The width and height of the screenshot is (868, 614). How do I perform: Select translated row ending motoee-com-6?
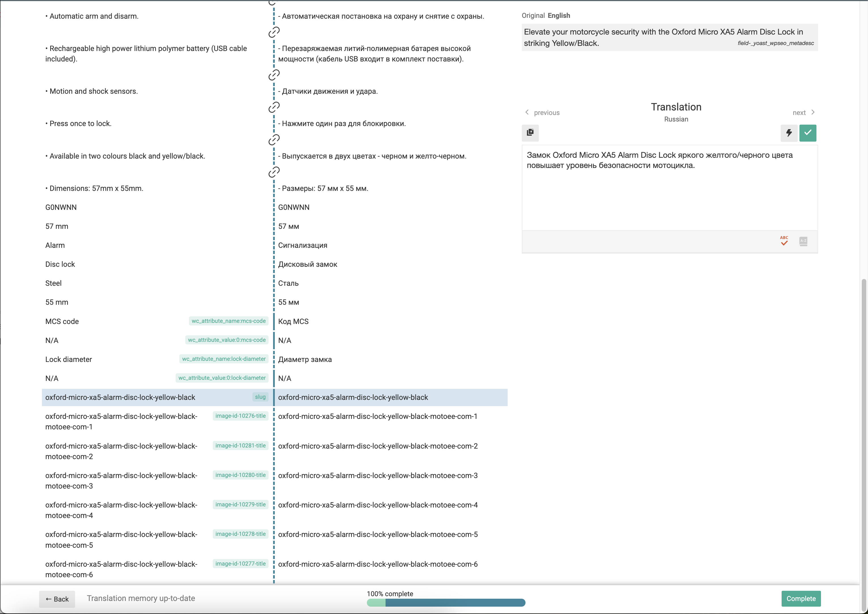[x=378, y=564]
